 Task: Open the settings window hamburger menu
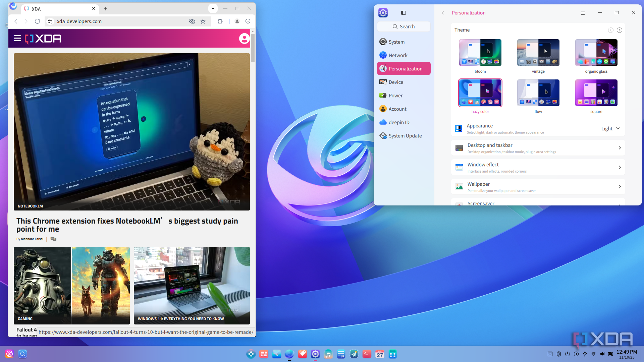coord(583,13)
